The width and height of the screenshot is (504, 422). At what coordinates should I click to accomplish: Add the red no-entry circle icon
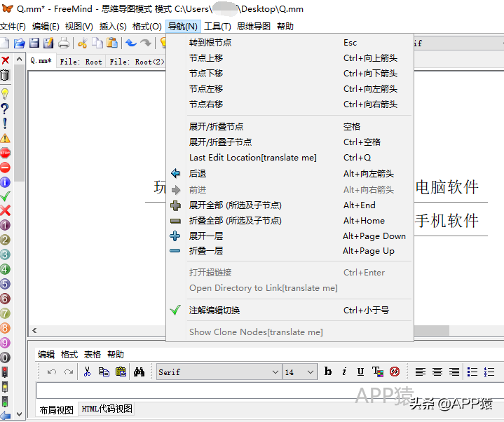click(5, 168)
